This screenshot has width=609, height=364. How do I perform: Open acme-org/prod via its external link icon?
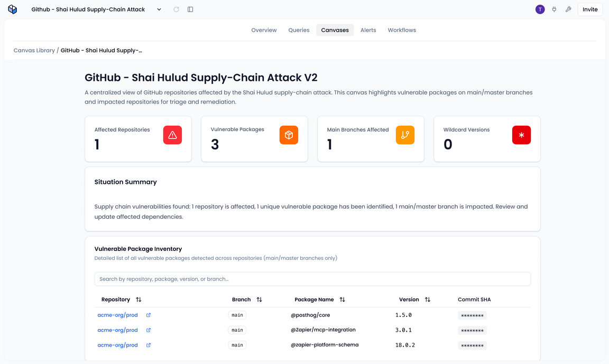click(x=147, y=314)
